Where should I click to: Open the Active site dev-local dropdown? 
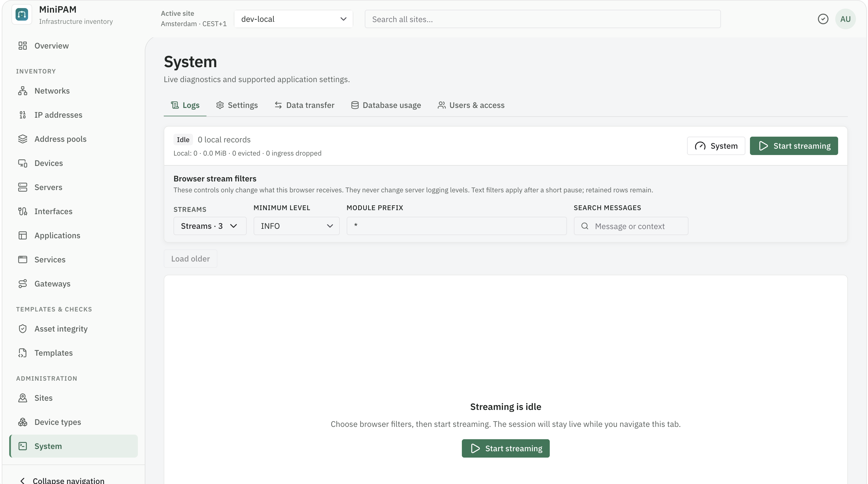pyautogui.click(x=294, y=19)
